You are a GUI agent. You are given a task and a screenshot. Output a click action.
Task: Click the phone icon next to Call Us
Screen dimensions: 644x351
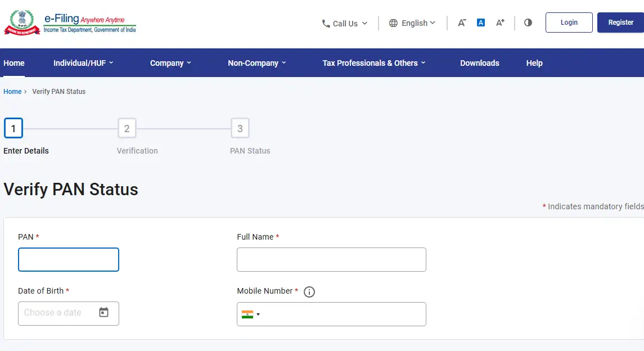325,24
